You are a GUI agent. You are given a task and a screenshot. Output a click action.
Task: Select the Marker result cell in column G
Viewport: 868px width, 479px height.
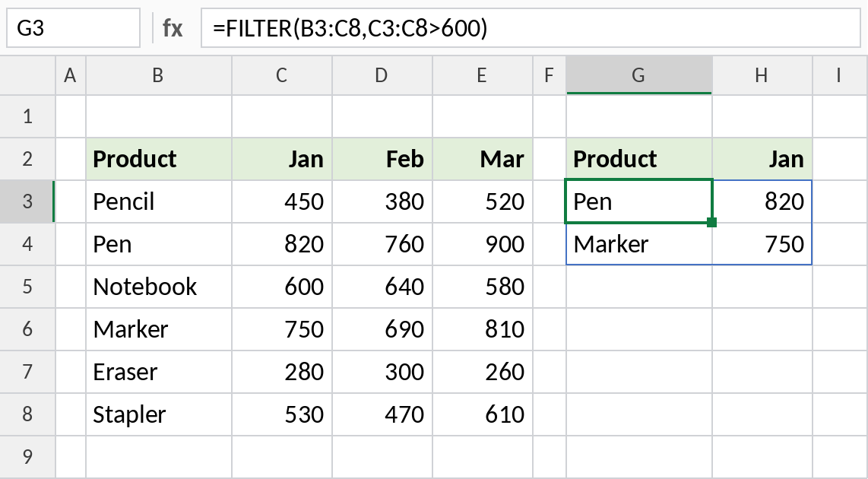(638, 244)
